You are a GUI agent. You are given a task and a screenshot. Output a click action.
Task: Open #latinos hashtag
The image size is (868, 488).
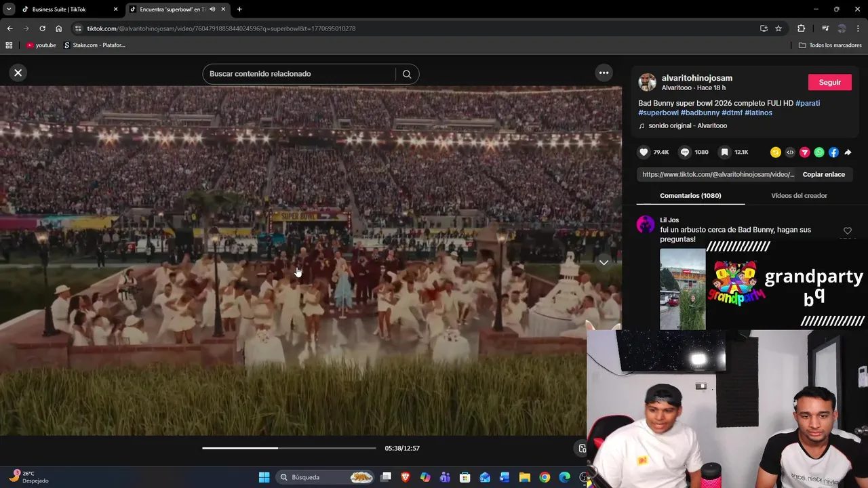pos(758,113)
